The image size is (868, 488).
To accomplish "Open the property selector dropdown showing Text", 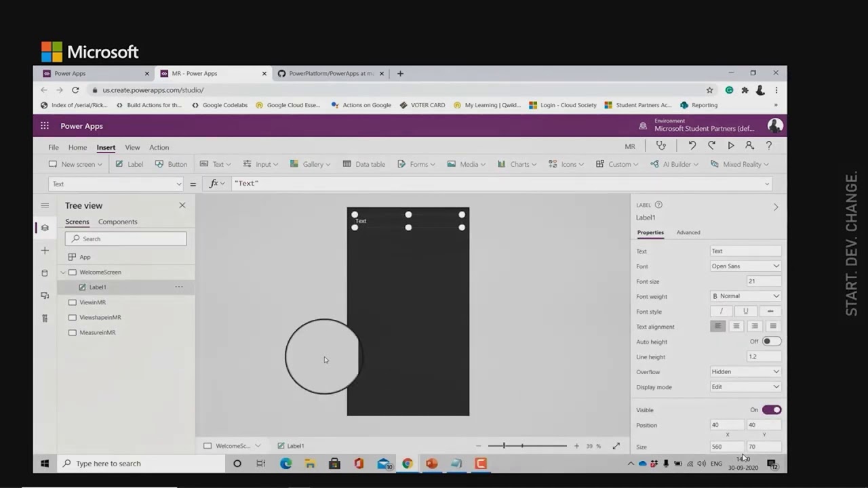I will [116, 184].
